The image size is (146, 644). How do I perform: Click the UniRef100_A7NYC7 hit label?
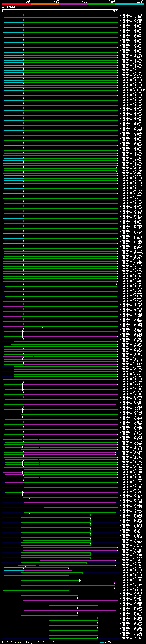(x=131, y=281)
